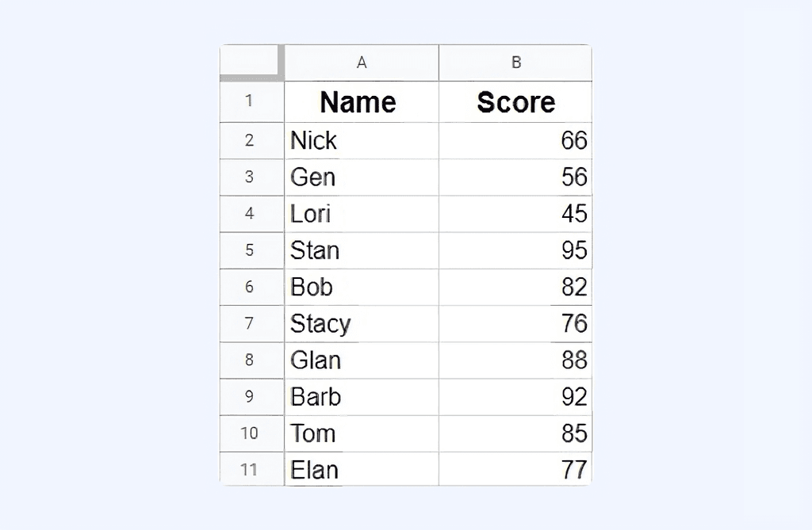Click Nick's score of 66
The width and height of the screenshot is (812, 530).
tap(515, 140)
